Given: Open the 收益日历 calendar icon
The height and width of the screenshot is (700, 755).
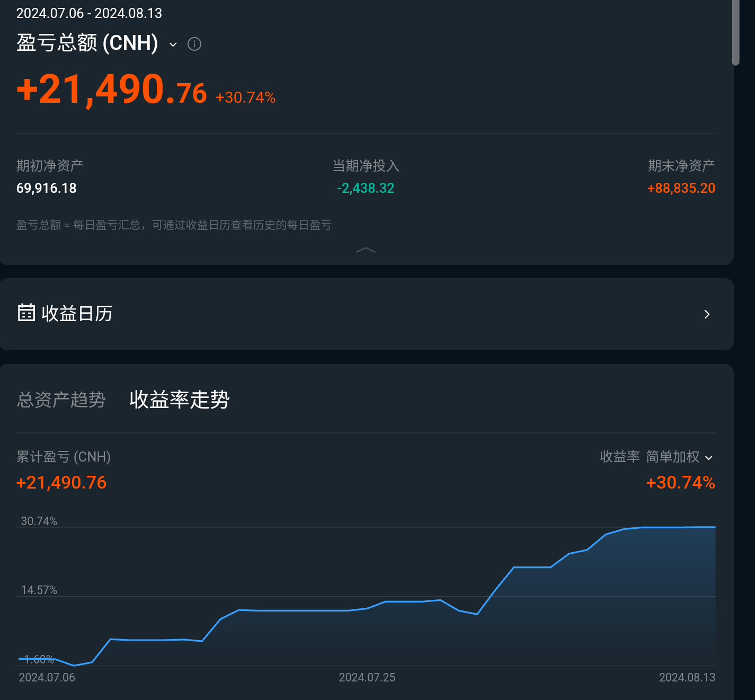Looking at the screenshot, I should pos(26,313).
